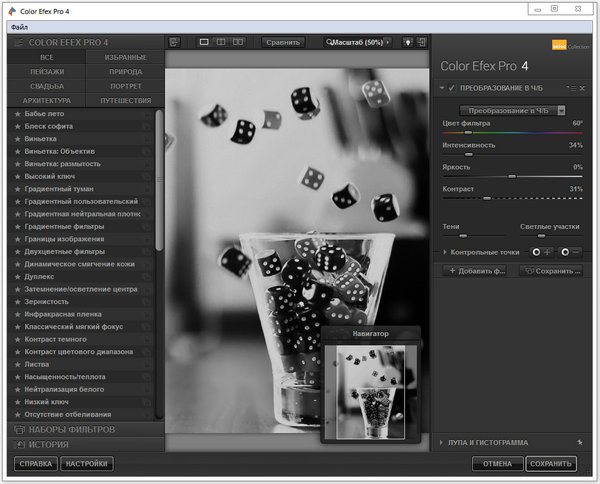This screenshot has width=600, height=484.
Task: Star the Бабье лето filter
Action: point(17,114)
